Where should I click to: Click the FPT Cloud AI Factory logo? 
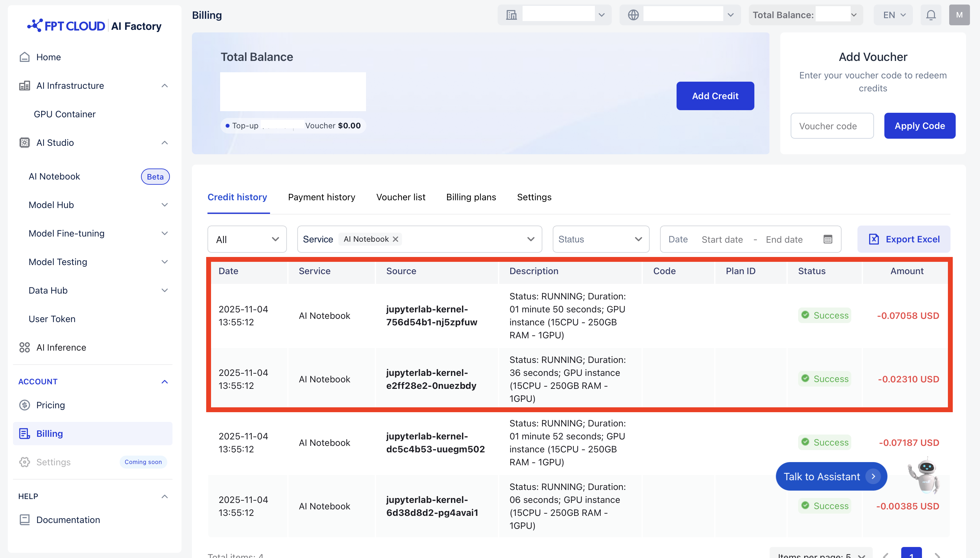[94, 26]
